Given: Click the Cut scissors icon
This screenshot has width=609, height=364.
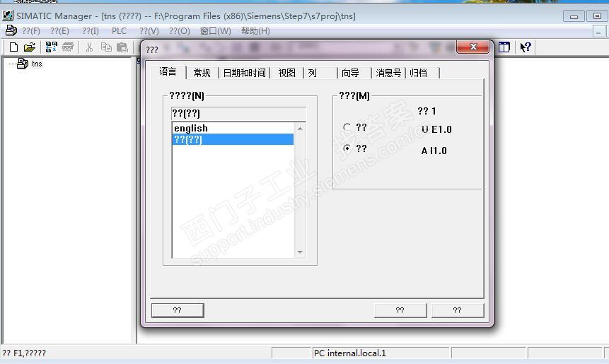Looking at the screenshot, I should 89,47.
